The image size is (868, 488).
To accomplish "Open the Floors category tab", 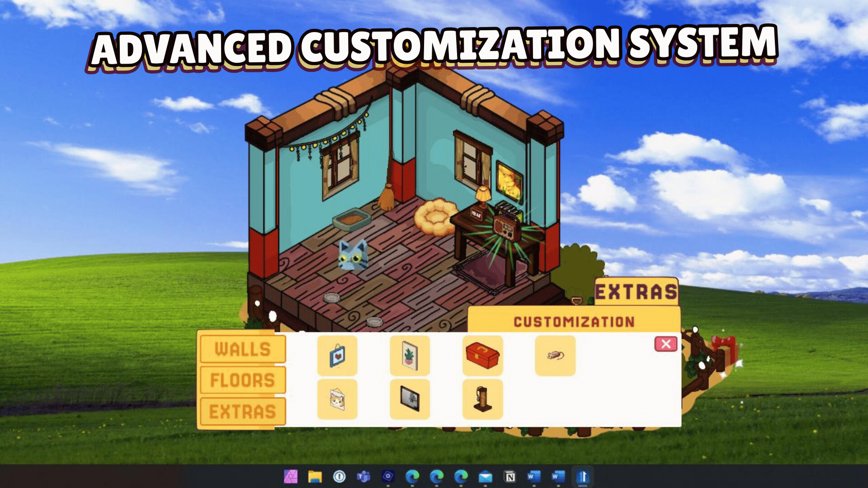I will coord(242,380).
